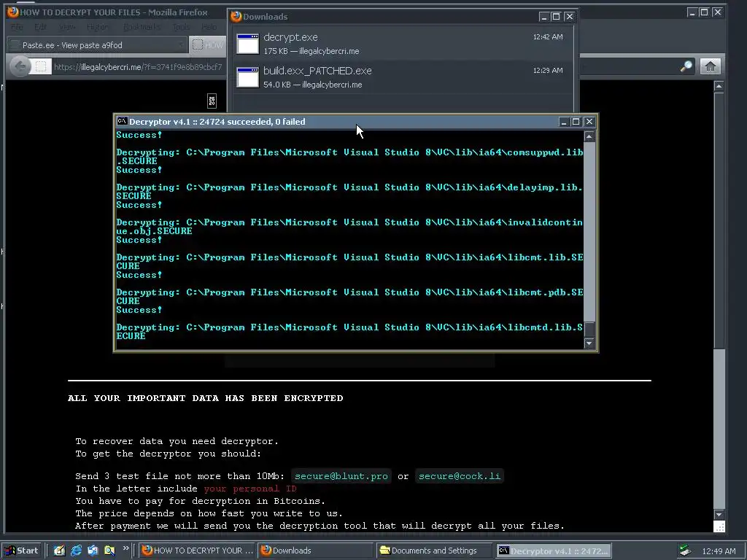
Task: Click the network tray icon near the clock
Action: [x=685, y=551]
